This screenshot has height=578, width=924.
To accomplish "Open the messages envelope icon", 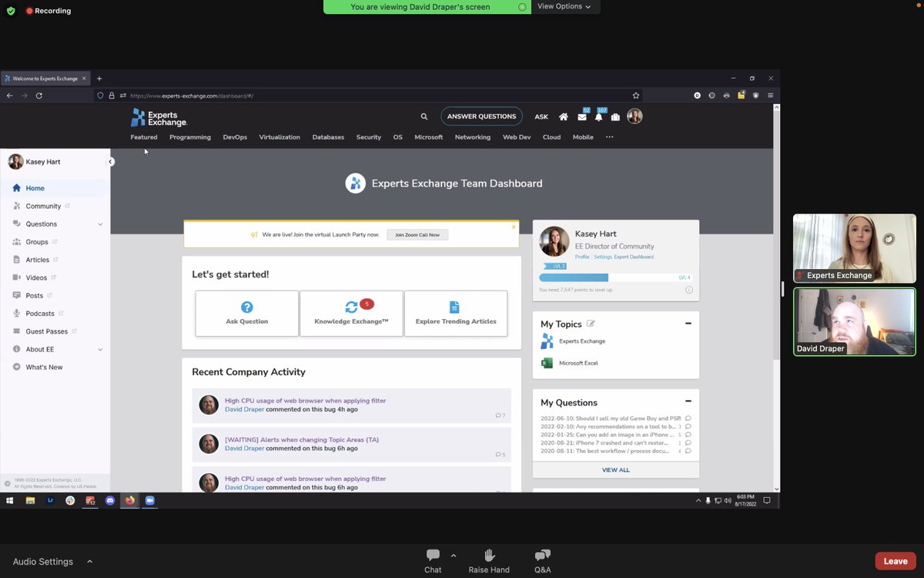I will click(582, 117).
